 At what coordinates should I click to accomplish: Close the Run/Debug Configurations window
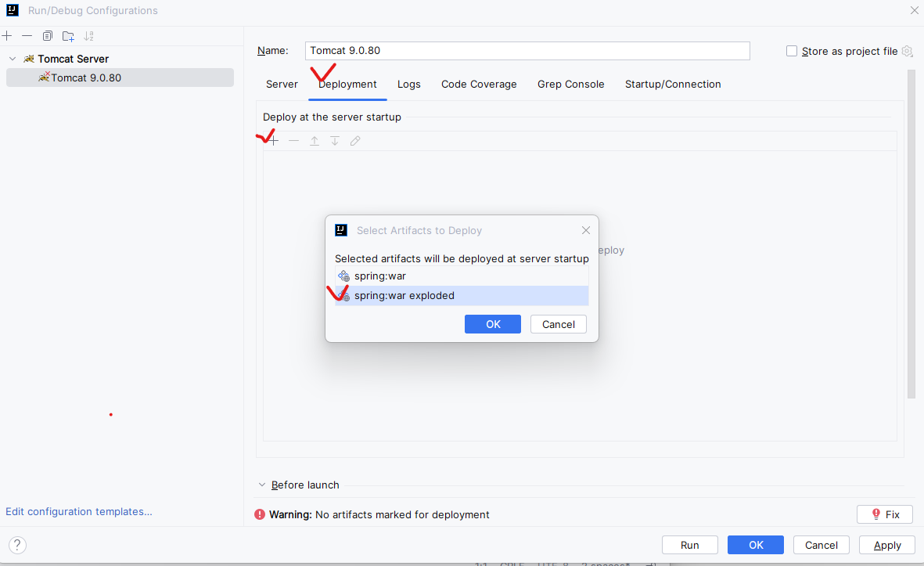[x=914, y=10]
